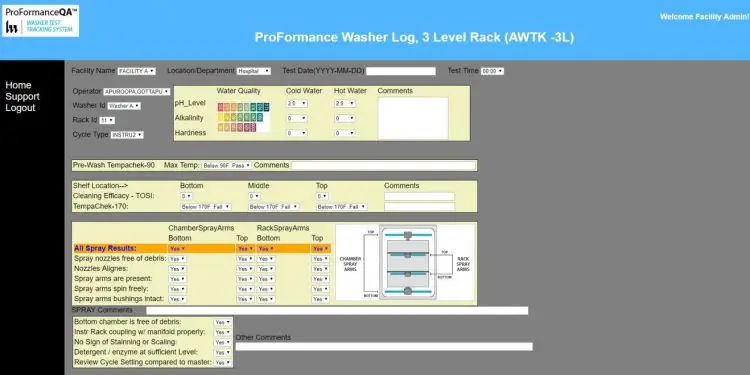Open All Spray Results Rack Top dropdown
The image size is (750, 375).
[x=320, y=249]
